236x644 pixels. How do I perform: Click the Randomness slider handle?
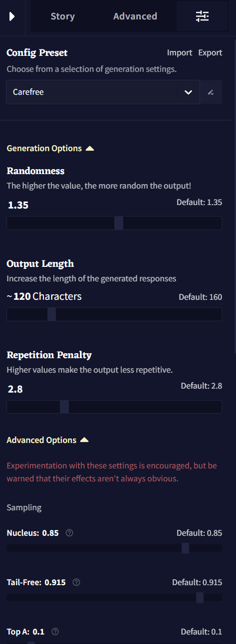(x=119, y=223)
